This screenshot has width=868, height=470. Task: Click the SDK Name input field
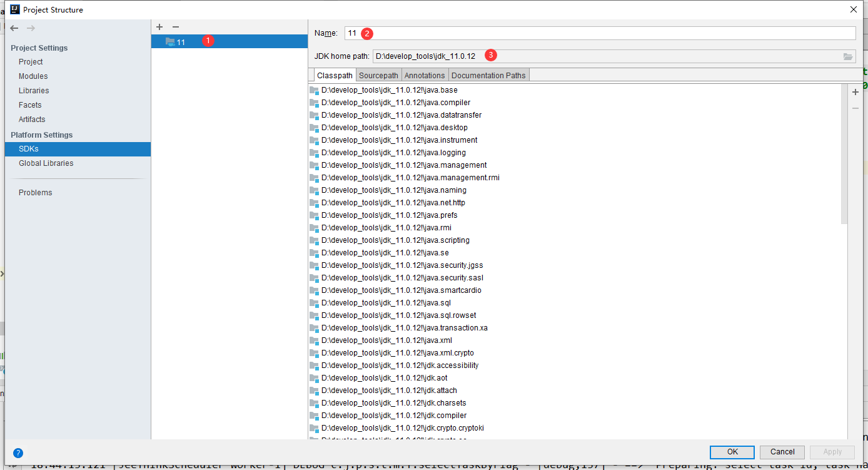600,33
